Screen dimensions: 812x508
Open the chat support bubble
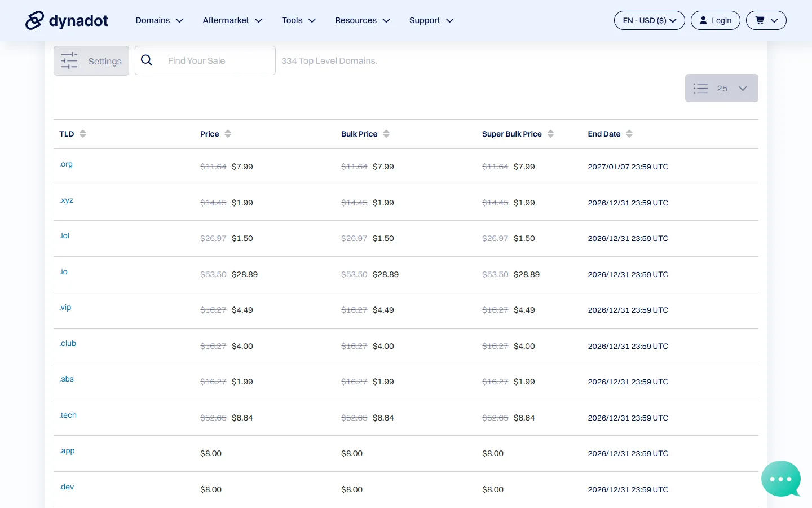[781, 479]
